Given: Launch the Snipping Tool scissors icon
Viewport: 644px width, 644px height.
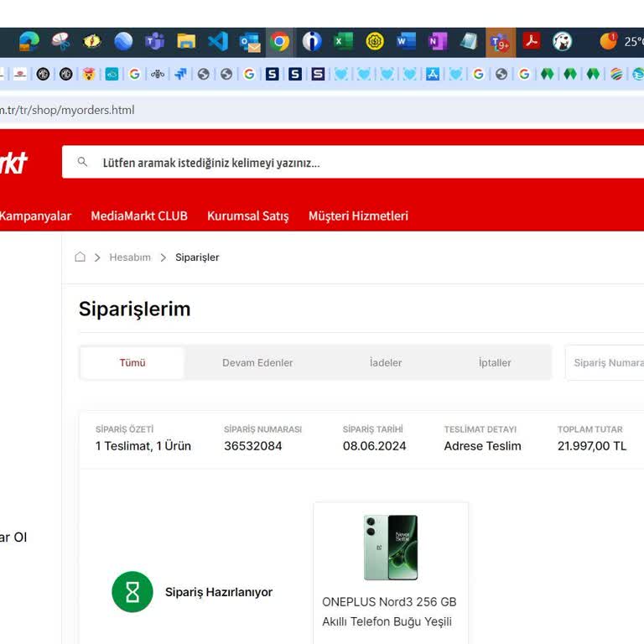Looking at the screenshot, I should coord(60,41).
